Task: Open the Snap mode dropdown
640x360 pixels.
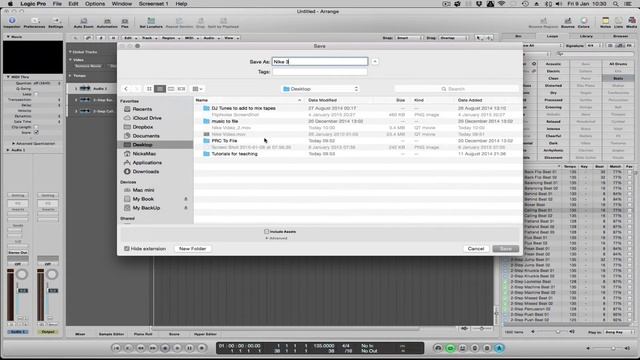Action: (409, 38)
